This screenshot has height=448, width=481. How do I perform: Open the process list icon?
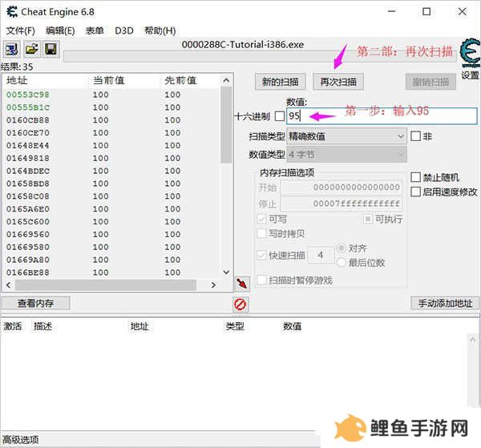tap(12, 49)
